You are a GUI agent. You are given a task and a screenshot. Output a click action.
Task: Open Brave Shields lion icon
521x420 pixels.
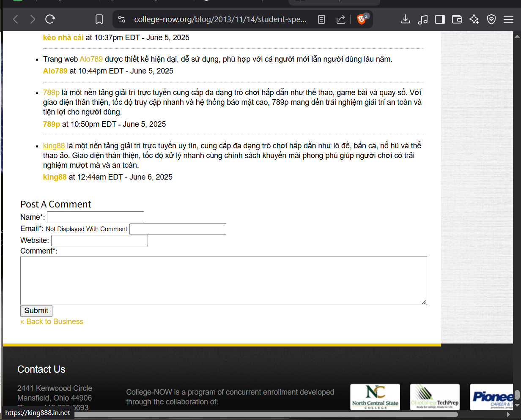(x=362, y=19)
